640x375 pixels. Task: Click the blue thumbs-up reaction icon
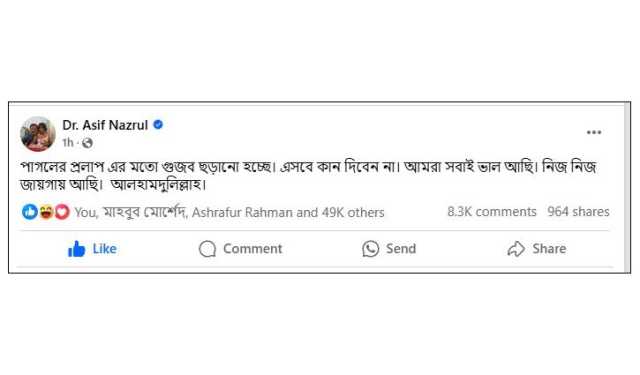[x=30, y=212]
